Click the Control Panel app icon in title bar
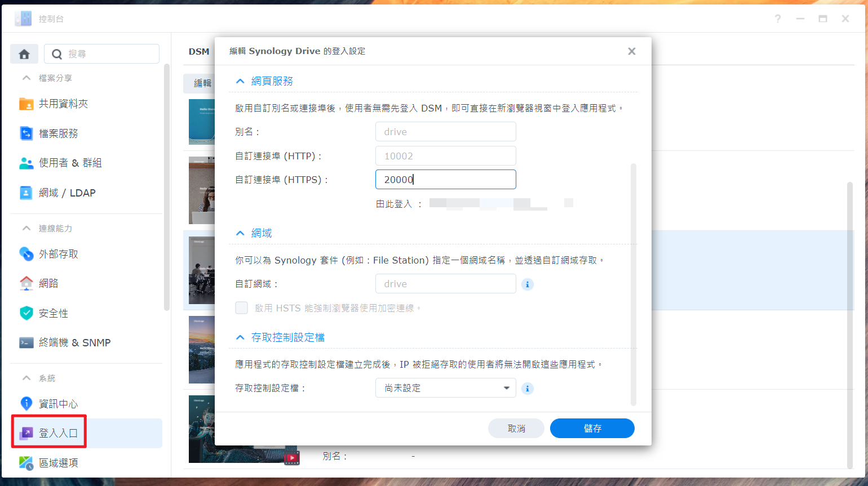This screenshot has height=486, width=868. click(x=23, y=19)
